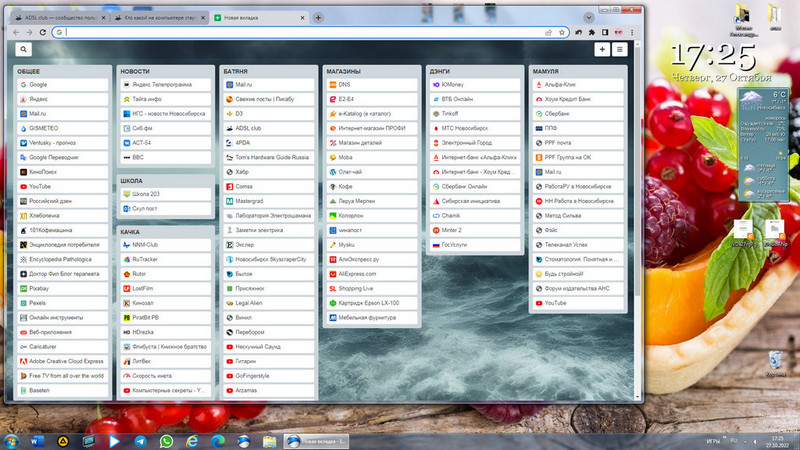Open the HDrezka bookmark
The height and width of the screenshot is (450, 800).
pyautogui.click(x=166, y=332)
